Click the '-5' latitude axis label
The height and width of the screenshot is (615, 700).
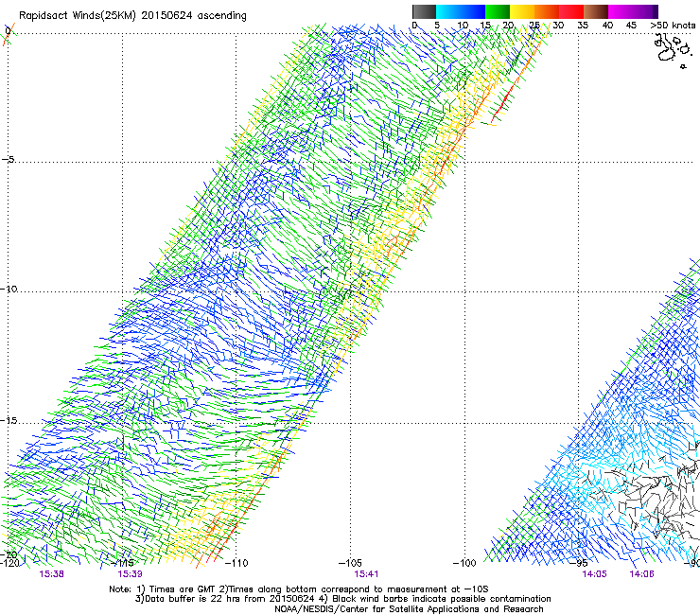8,160
